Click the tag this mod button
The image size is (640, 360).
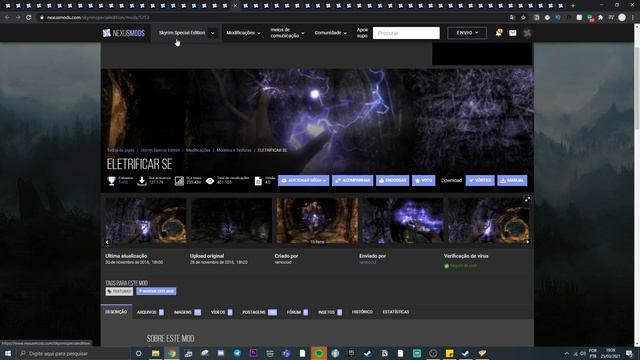coord(156,291)
